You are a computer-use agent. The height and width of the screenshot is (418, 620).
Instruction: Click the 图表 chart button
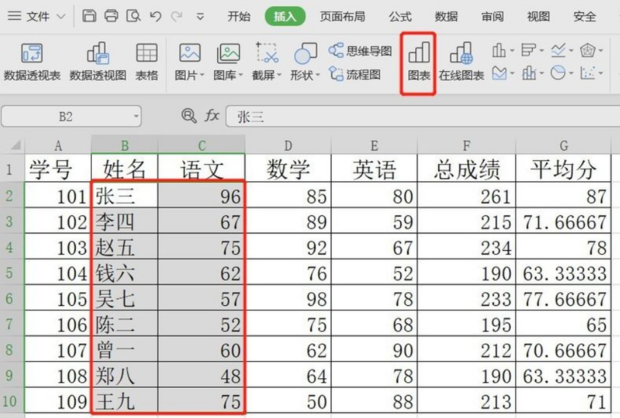(x=419, y=62)
